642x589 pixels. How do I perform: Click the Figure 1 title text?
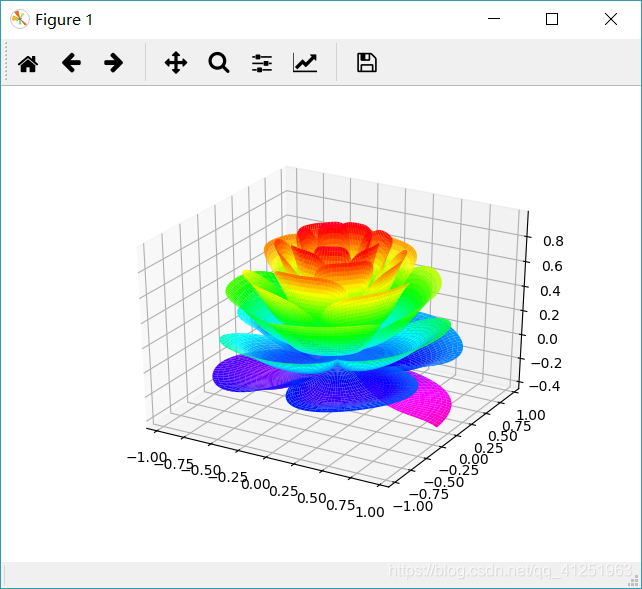click(64, 20)
